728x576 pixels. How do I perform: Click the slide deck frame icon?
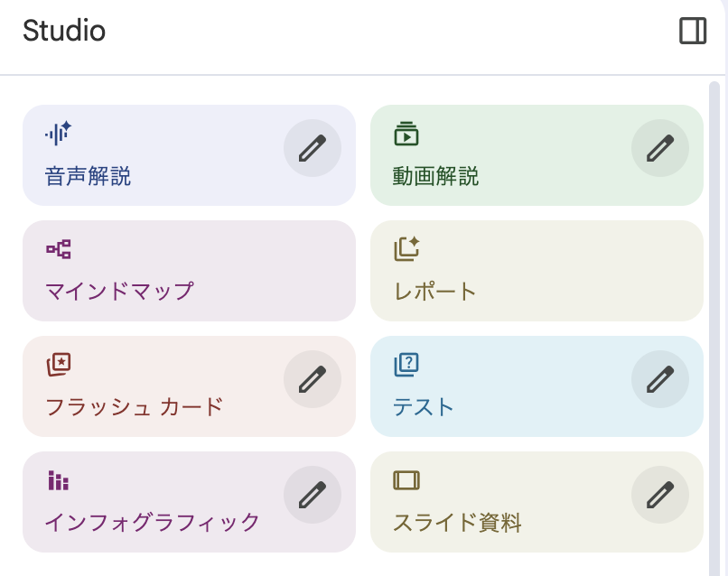tap(406, 480)
